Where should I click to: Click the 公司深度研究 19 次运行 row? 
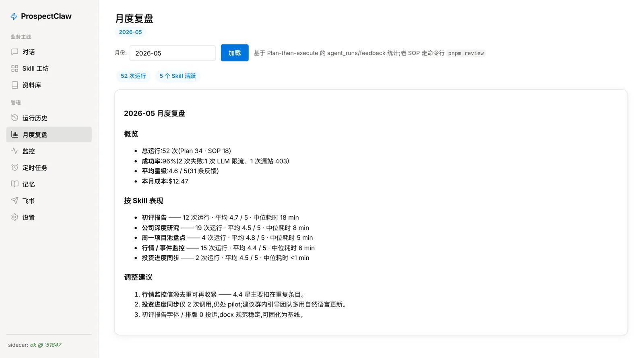click(x=225, y=228)
